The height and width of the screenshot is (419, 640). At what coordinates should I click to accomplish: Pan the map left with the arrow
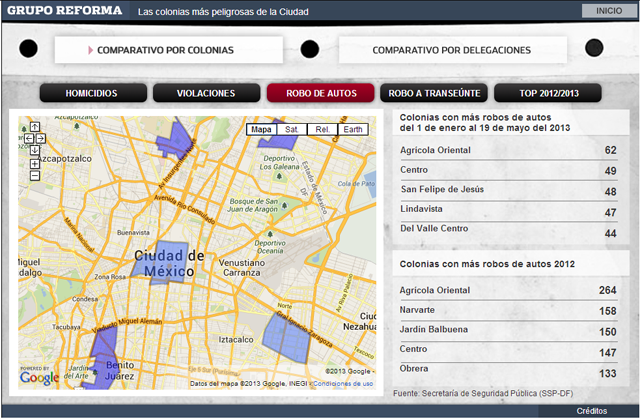pos(27,139)
